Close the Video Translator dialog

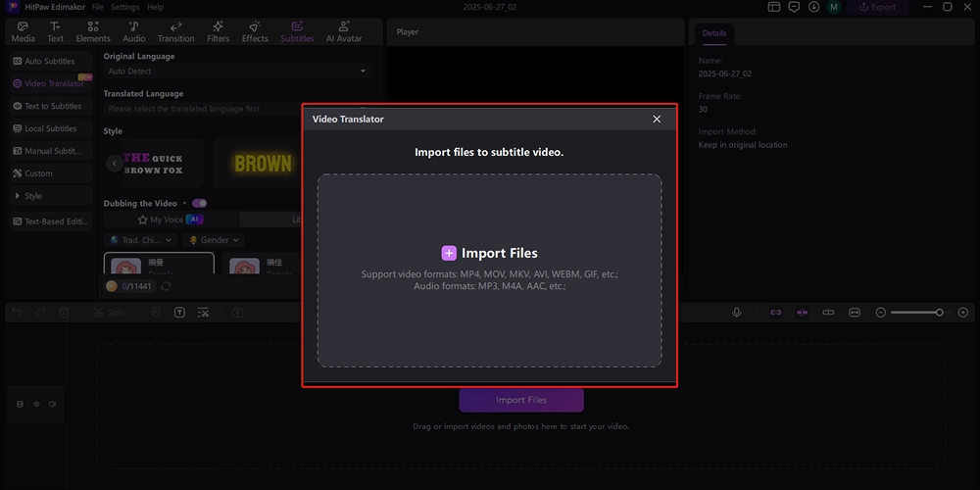tap(657, 119)
